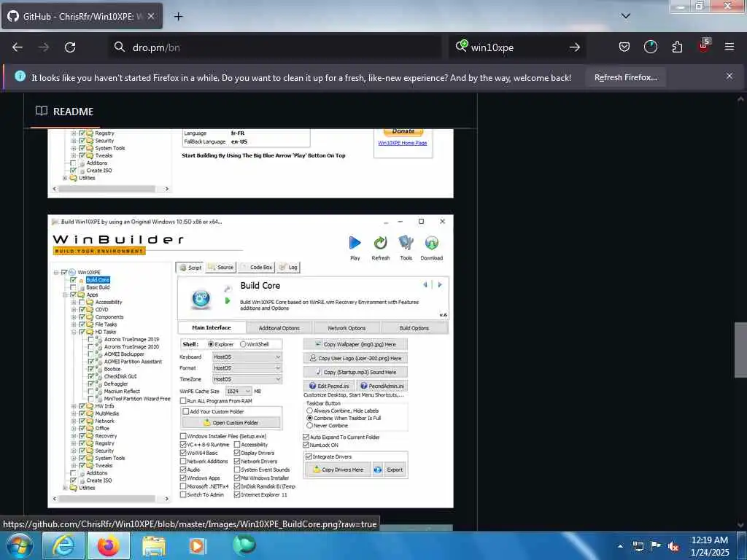Screen dimensions: 747x560
Task: Toggle the NumLock ON checkbox
Action: 306,445
